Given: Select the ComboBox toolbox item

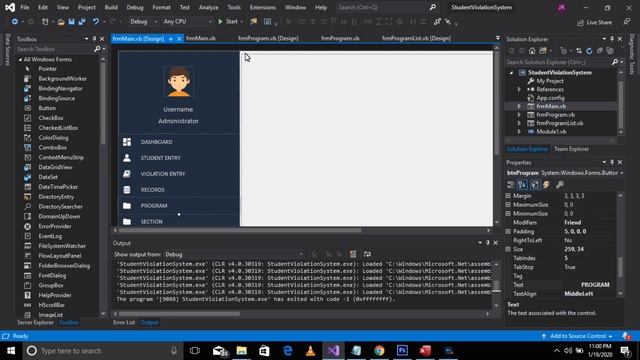Looking at the screenshot, I should 53,147.
